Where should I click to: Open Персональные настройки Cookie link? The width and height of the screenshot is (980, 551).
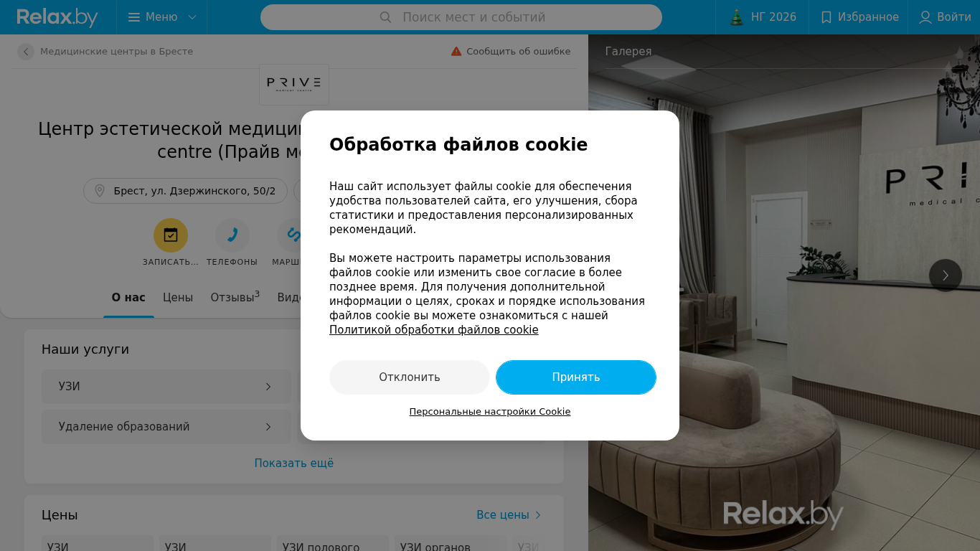point(490,412)
